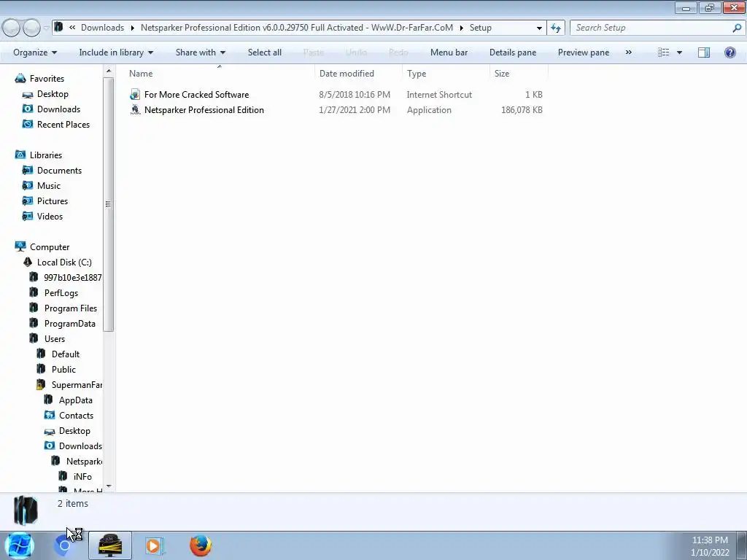Screen dimensions: 747x560
Task: Click the Get Help question mark icon
Action: pos(729,52)
